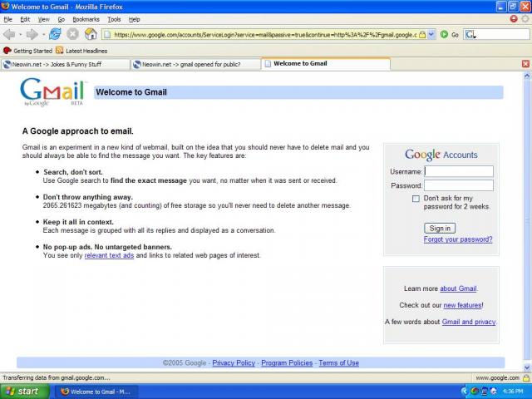Viewport: 532px width, 399px height.
Task: Click the Sign in button
Action: tap(440, 228)
